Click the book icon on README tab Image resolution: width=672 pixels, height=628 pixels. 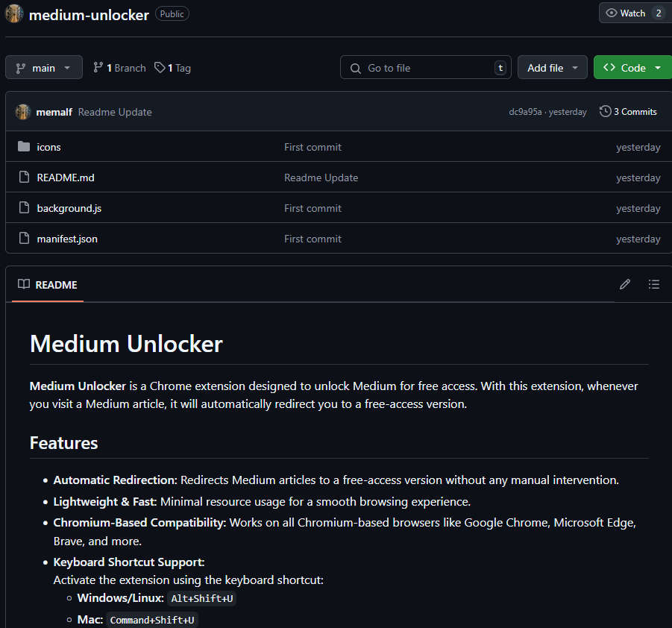pyautogui.click(x=24, y=284)
